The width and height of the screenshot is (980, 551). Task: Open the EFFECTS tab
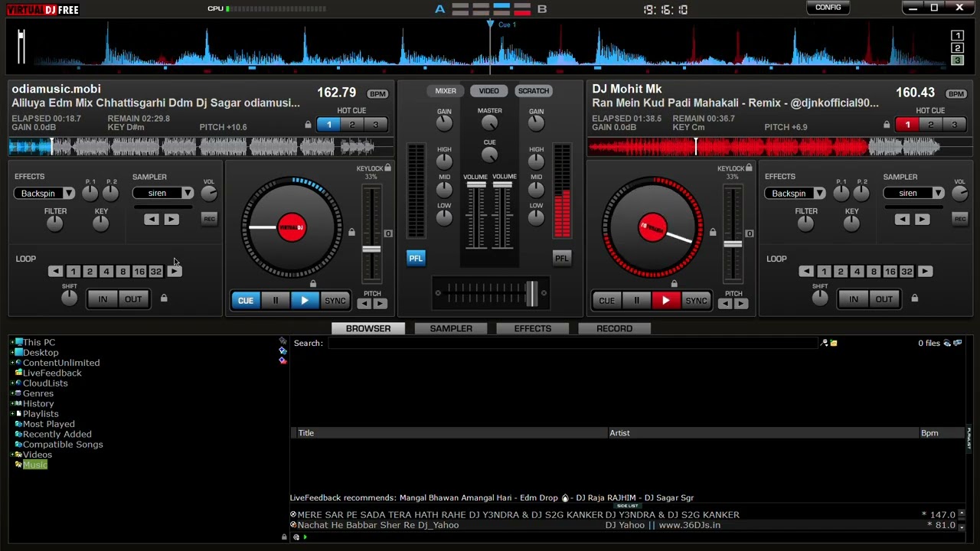point(533,328)
